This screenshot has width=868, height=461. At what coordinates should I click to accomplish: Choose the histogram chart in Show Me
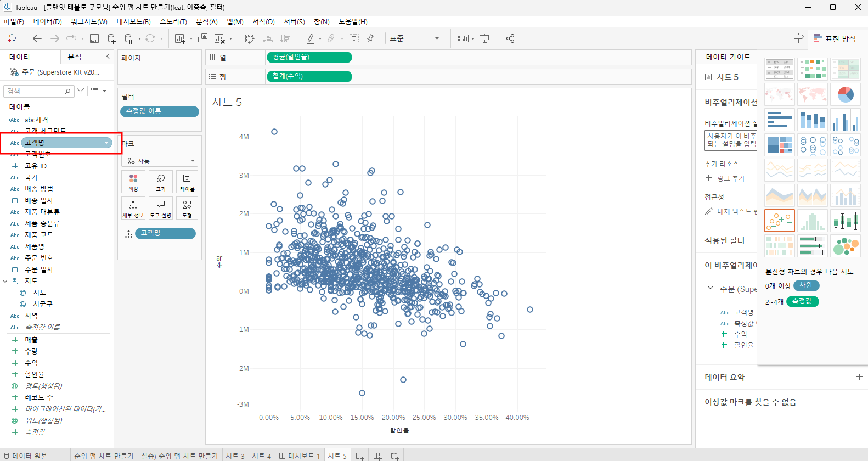pyautogui.click(x=813, y=221)
